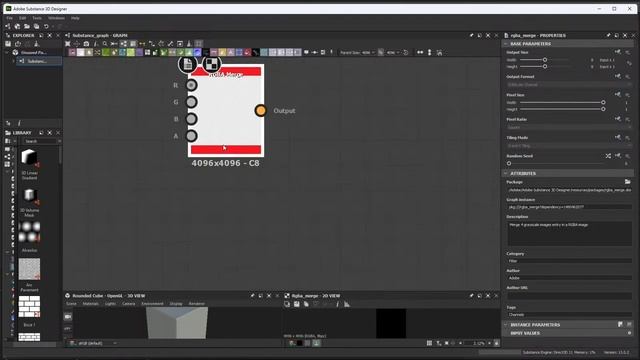Viewport: 640px width, 360px height.
Task: Open the Environment menu in 3D view
Action: (x=152, y=304)
